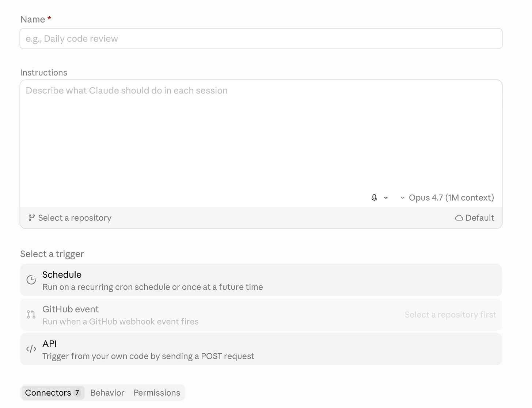Open the Behavior tab
The width and height of the screenshot is (532, 408).
point(107,393)
